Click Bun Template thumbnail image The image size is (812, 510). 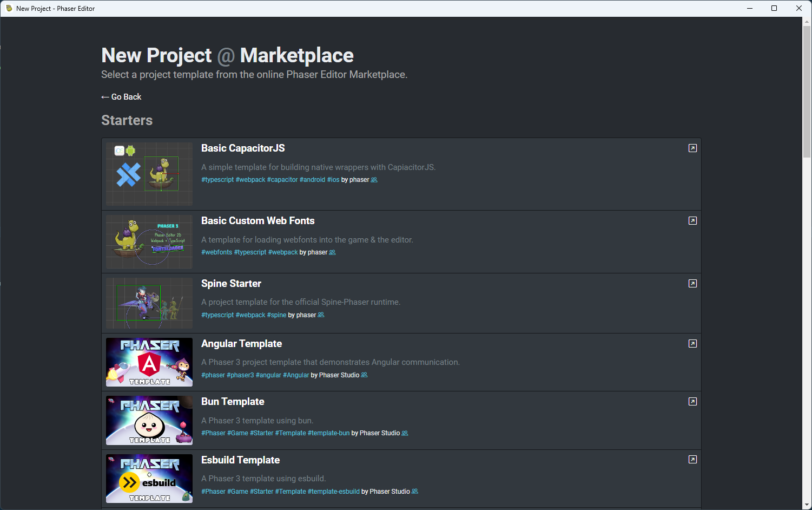coord(149,420)
